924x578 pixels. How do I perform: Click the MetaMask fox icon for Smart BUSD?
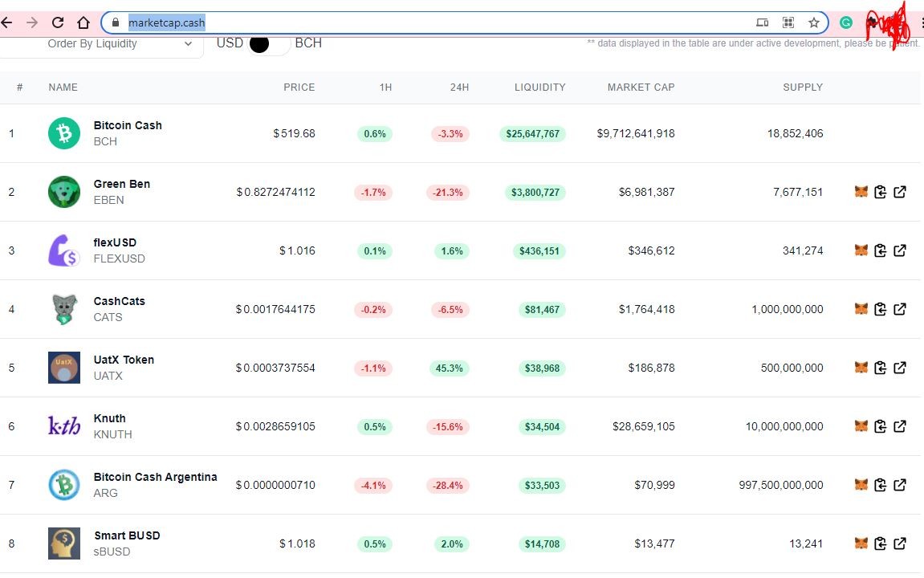click(x=861, y=543)
